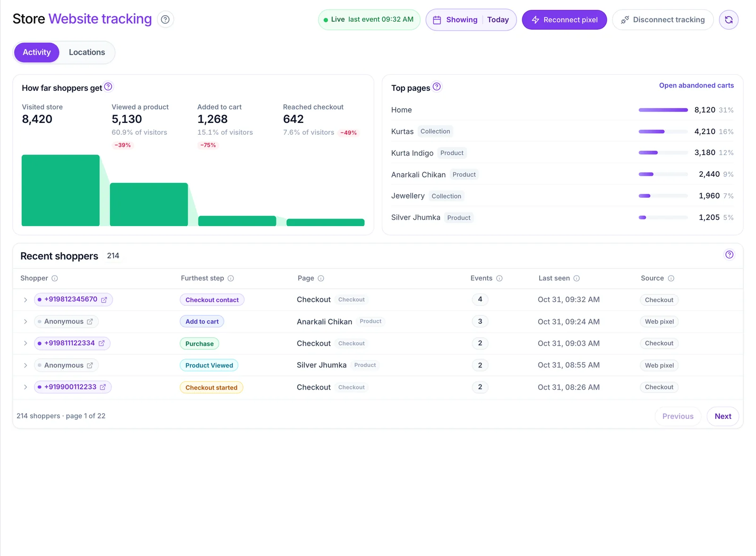
Task: Click the Jewellery top page name
Action: pyautogui.click(x=408, y=196)
